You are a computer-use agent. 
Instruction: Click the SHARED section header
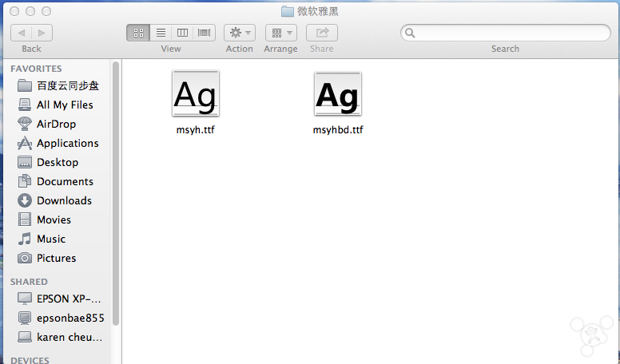pyautogui.click(x=29, y=282)
